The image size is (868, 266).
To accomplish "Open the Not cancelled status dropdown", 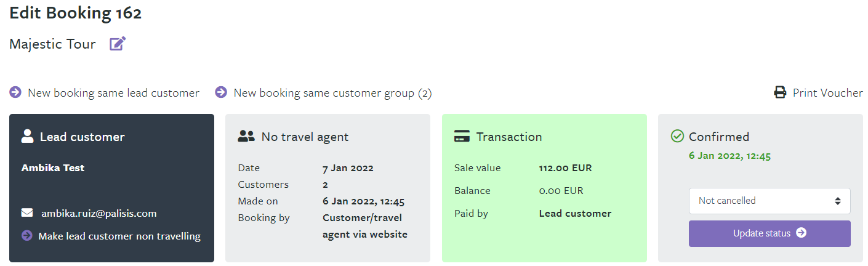I will tap(770, 201).
